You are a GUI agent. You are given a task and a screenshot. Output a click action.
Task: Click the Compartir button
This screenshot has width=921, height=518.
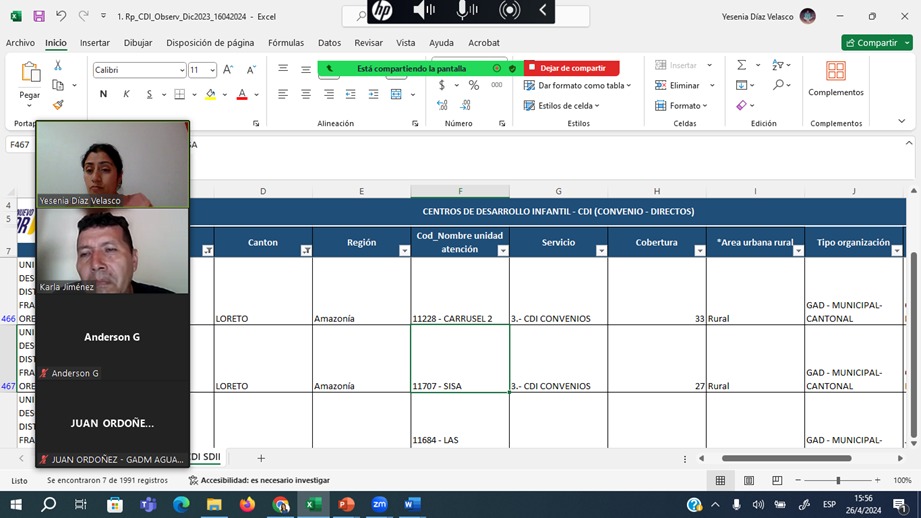coord(877,43)
